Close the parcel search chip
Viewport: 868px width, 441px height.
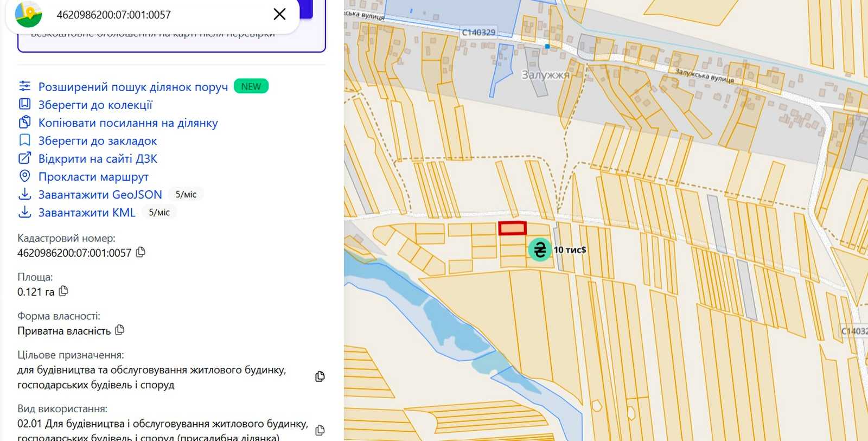[279, 14]
